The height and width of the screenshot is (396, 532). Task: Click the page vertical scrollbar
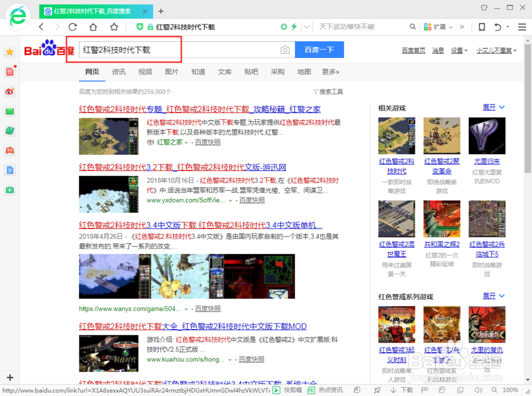[528, 109]
